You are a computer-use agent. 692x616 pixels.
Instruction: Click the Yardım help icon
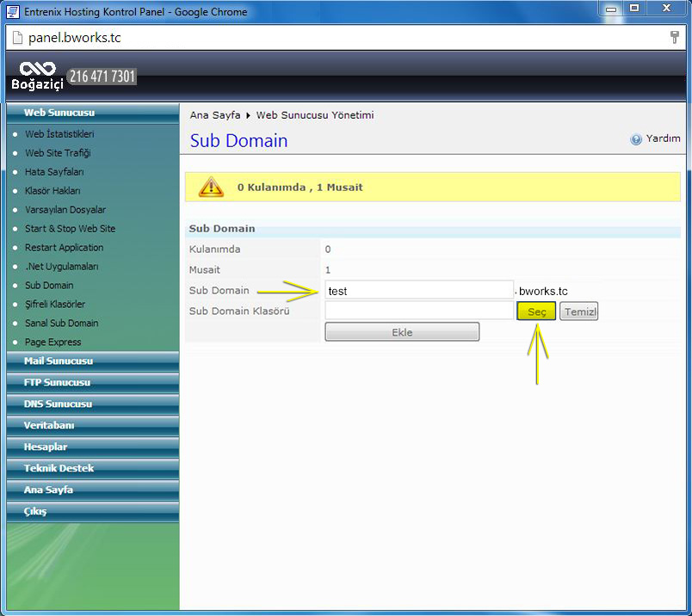636,139
